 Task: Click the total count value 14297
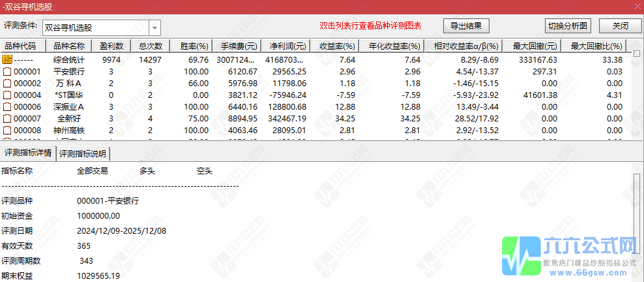[x=150, y=59]
